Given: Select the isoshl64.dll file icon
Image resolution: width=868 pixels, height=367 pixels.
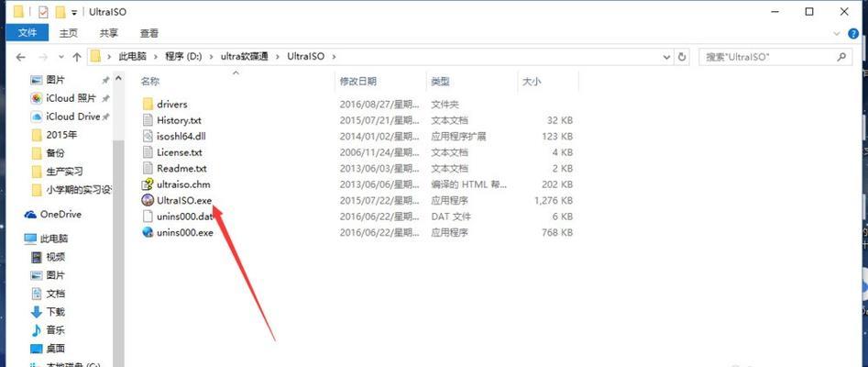Looking at the screenshot, I should 148,137.
